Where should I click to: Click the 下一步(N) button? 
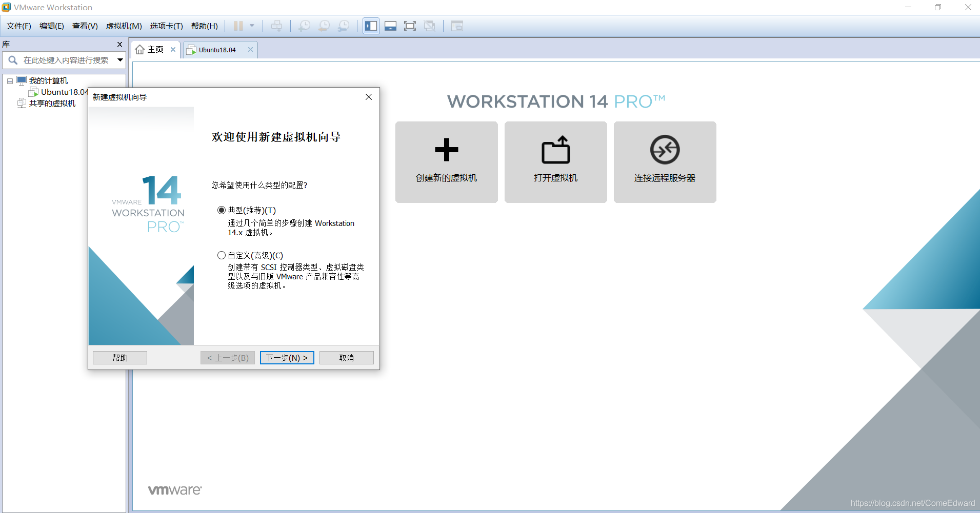coord(287,358)
